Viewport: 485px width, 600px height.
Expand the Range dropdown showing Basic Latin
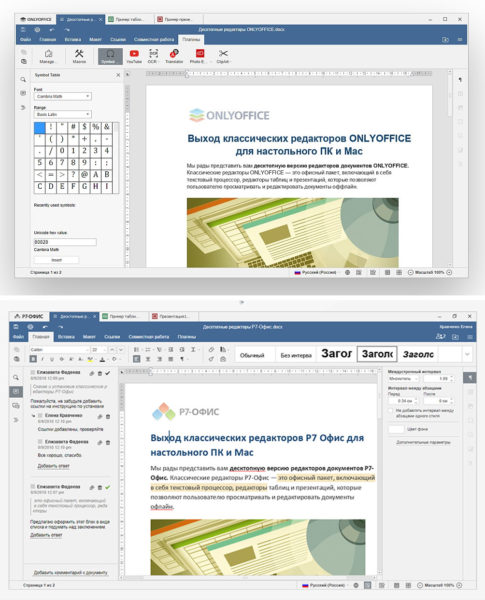[63, 114]
